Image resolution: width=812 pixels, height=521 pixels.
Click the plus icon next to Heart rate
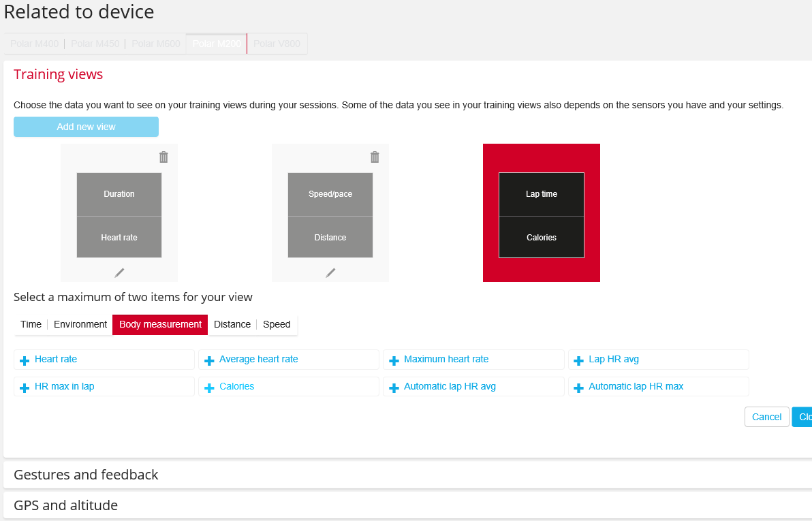24,359
